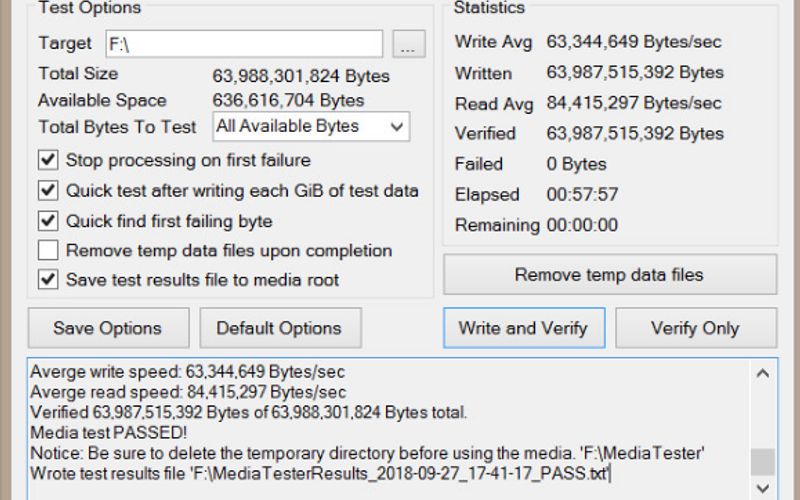Click the log scrollbar thumb

coord(762,461)
